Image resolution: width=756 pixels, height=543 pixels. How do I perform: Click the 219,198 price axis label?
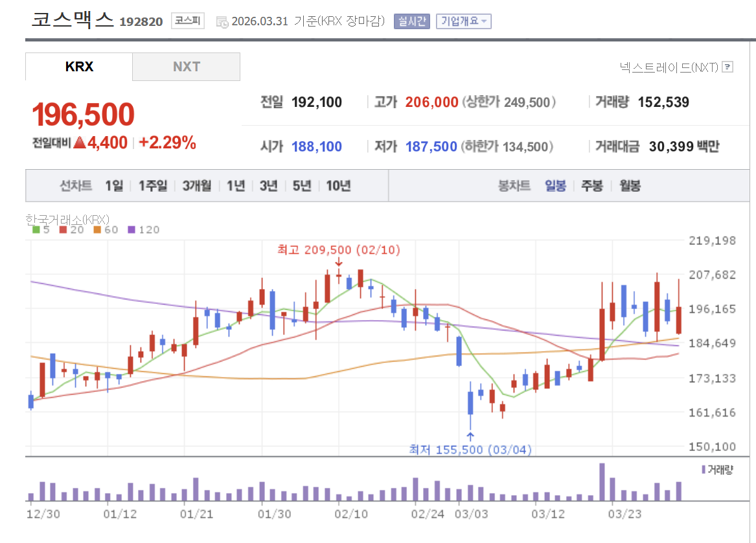712,240
